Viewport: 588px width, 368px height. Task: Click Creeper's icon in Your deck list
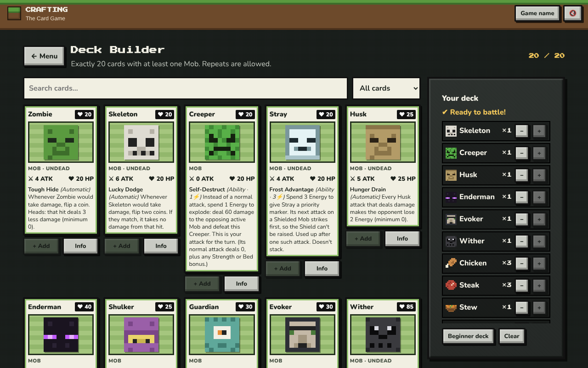coord(451,153)
